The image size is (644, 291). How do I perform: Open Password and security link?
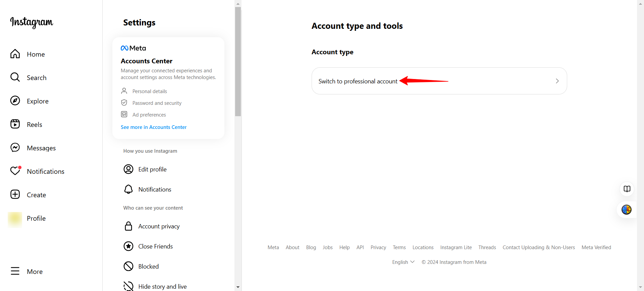(x=157, y=103)
